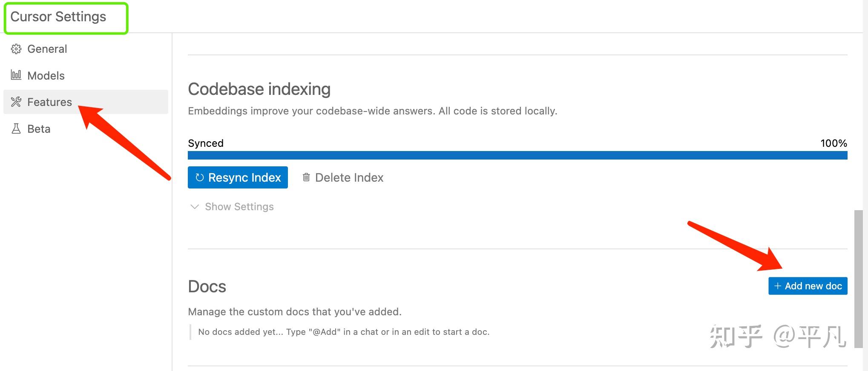Go to the Beta tab label
The image size is (868, 371).
pyautogui.click(x=39, y=129)
